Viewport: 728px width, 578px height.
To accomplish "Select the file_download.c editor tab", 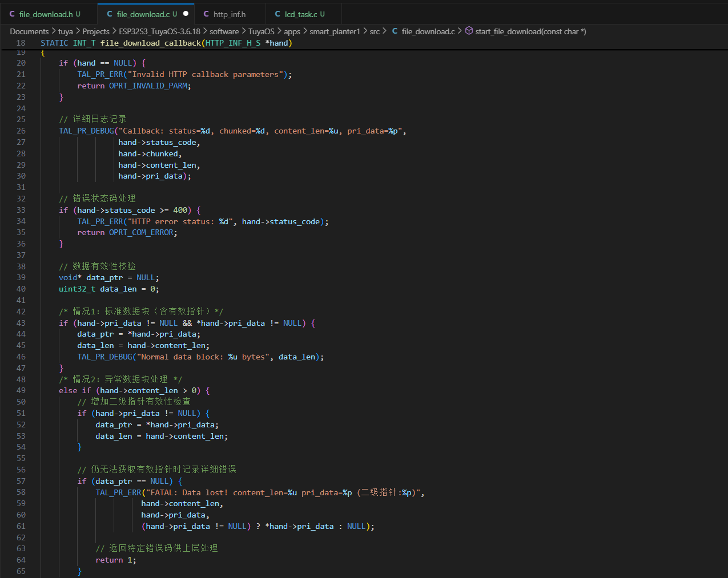I will 147,14.
